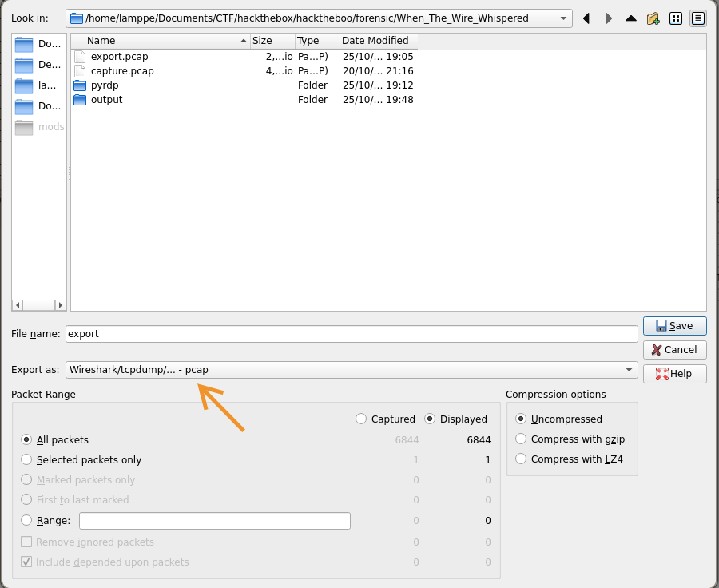Viewport: 719px width, 588px height.
Task: Save the exported pcap file
Action: pos(674,325)
